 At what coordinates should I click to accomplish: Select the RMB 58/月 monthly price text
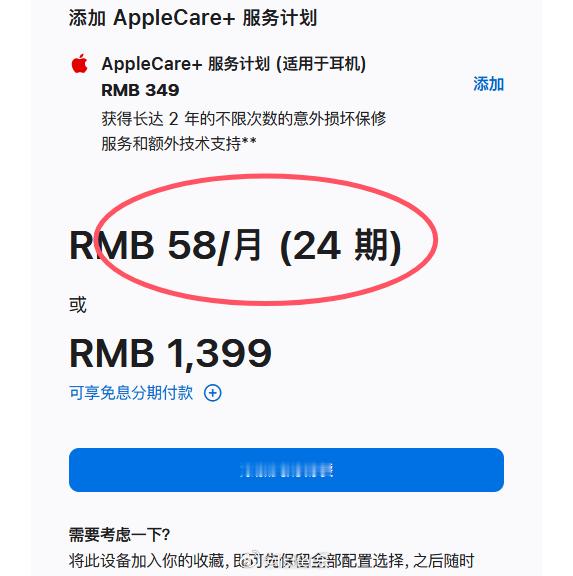pyautogui.click(x=165, y=245)
